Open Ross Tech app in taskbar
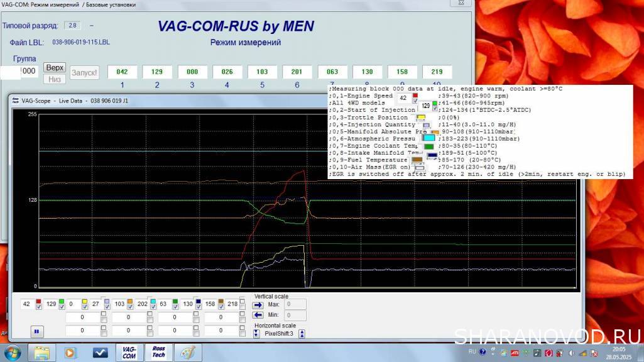 coord(158,353)
